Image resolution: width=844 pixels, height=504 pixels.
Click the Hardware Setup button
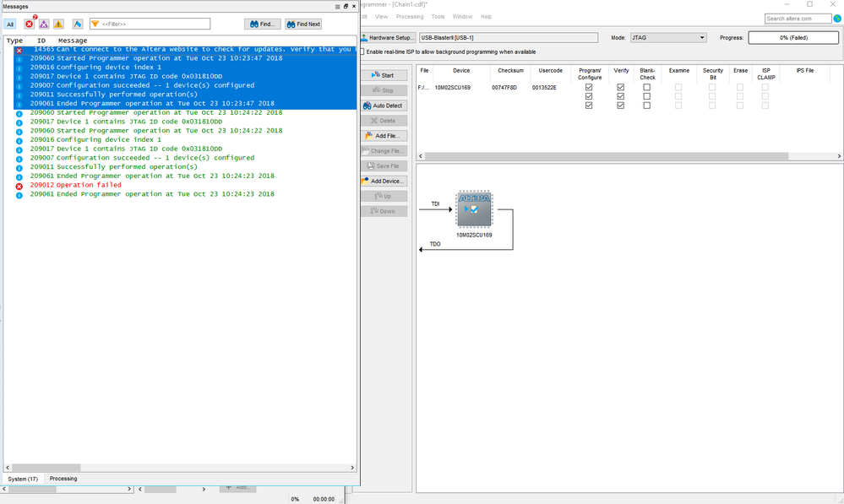coord(388,38)
